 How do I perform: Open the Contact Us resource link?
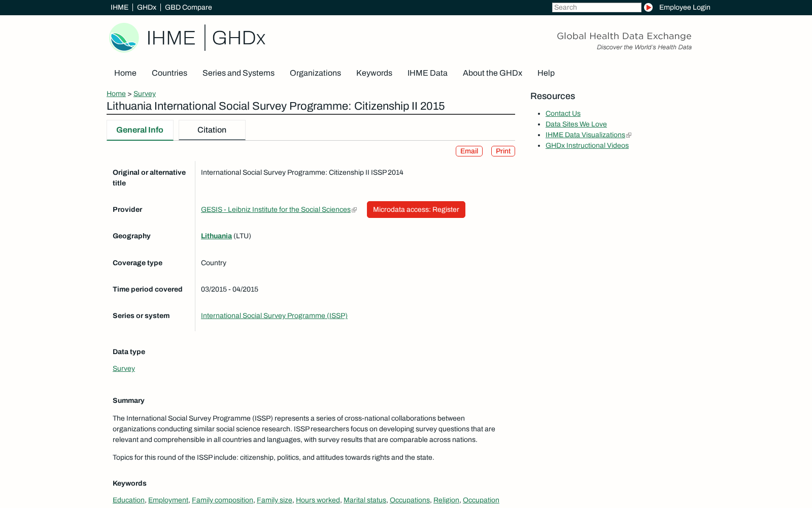coord(563,113)
